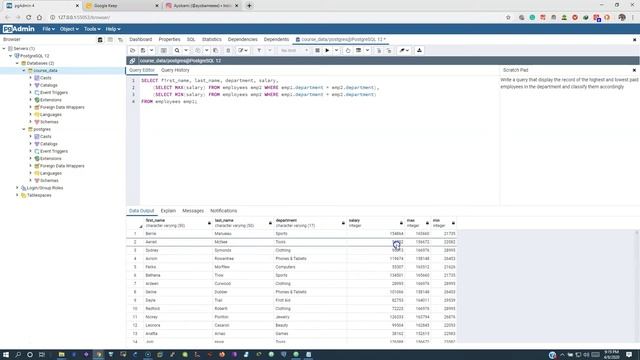Expand the Login/Group Roles node
This screenshot has height=360, width=640.
[x=18, y=188]
